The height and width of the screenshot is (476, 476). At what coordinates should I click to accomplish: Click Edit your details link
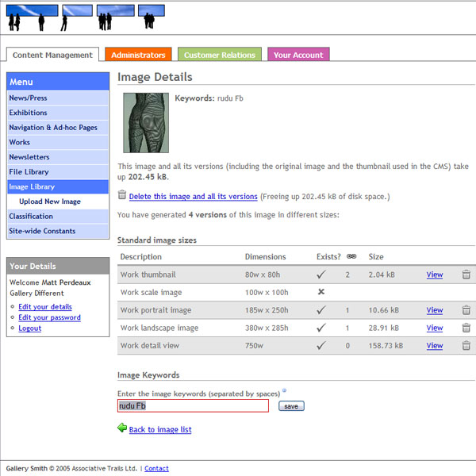45,306
